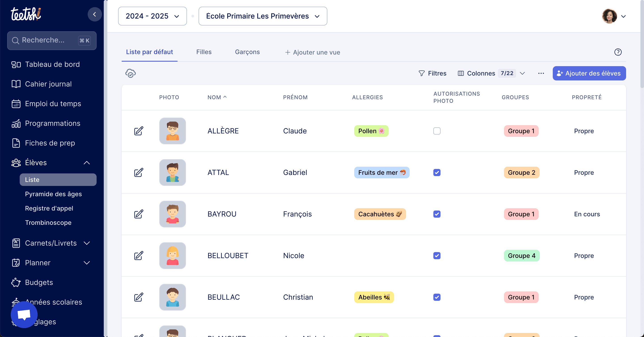The height and width of the screenshot is (337, 644).
Task: Uncheck photo authorization for BAYROU François
Action: pos(437,214)
